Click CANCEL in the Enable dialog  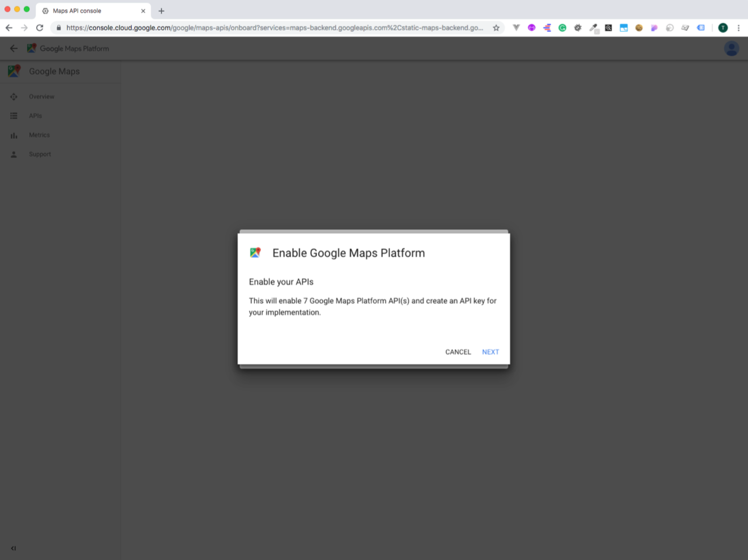pyautogui.click(x=458, y=352)
